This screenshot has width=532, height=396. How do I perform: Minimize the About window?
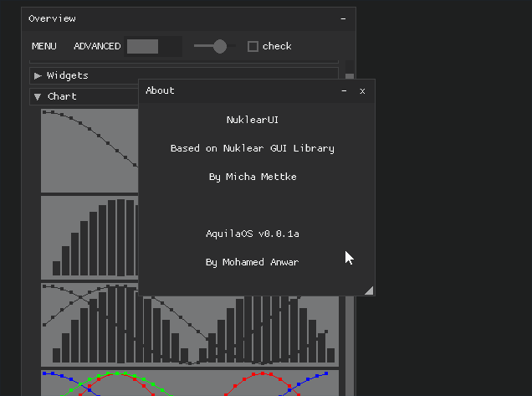(344, 91)
